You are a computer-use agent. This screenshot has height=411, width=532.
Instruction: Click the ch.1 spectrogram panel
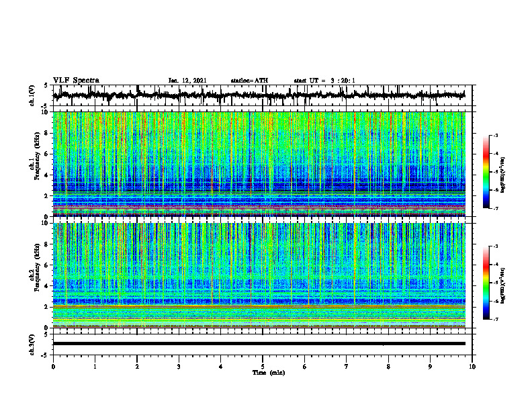(259, 164)
